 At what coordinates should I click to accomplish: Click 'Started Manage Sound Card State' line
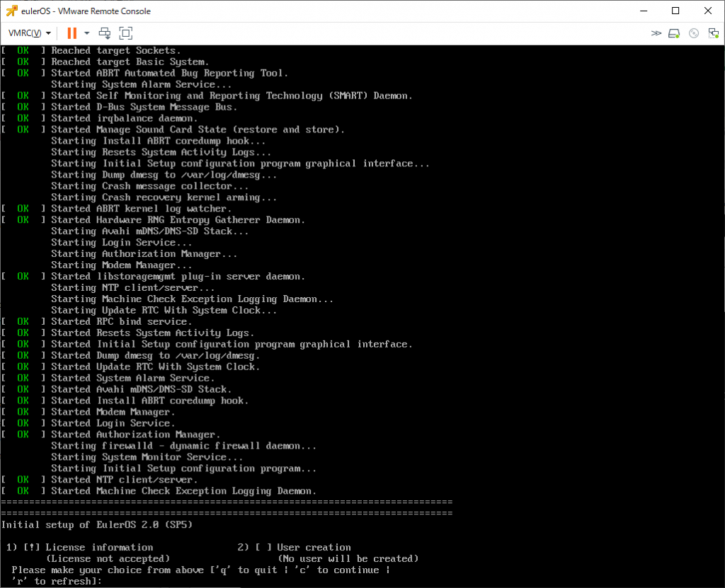coord(198,130)
